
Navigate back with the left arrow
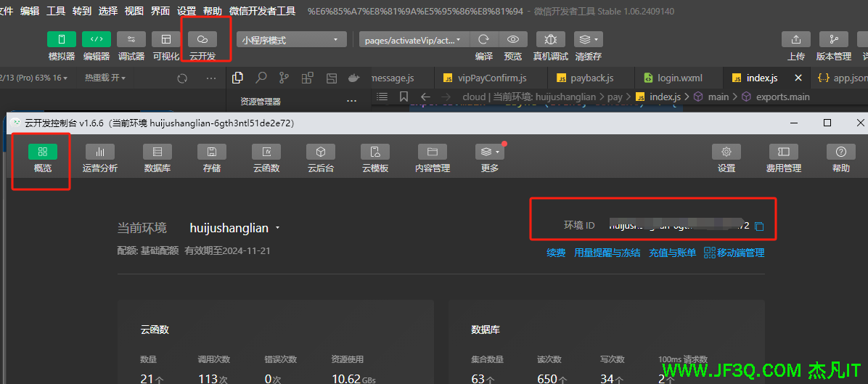[x=425, y=97]
